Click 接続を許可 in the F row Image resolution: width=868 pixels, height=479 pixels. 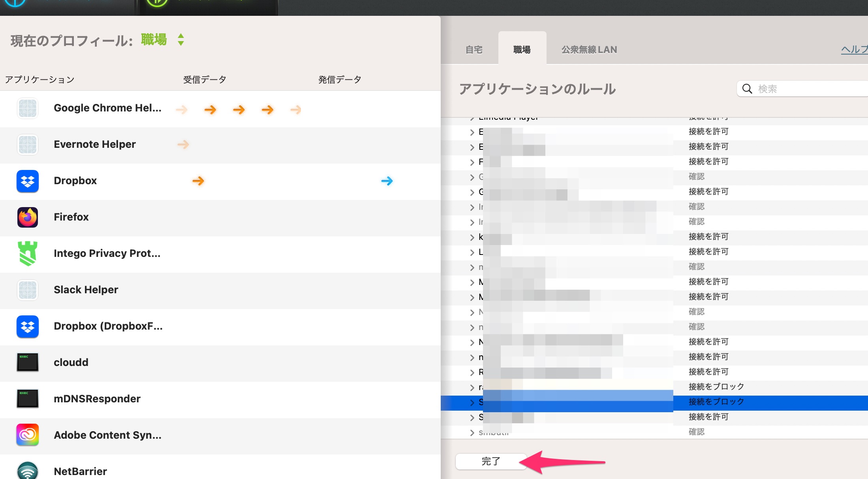tap(708, 161)
